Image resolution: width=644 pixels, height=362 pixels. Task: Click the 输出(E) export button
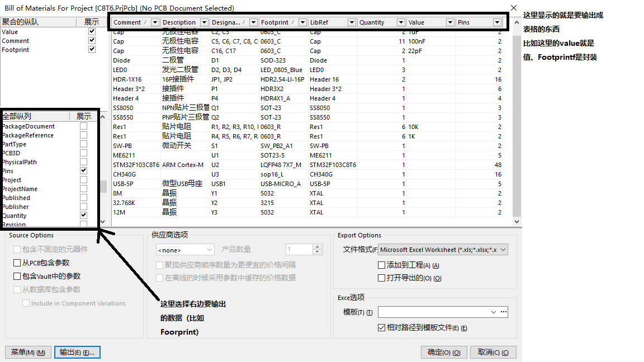pyautogui.click(x=77, y=352)
